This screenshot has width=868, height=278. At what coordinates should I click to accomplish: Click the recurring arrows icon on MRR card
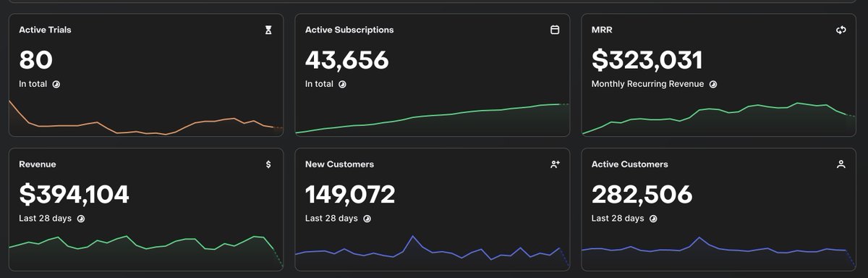point(841,30)
